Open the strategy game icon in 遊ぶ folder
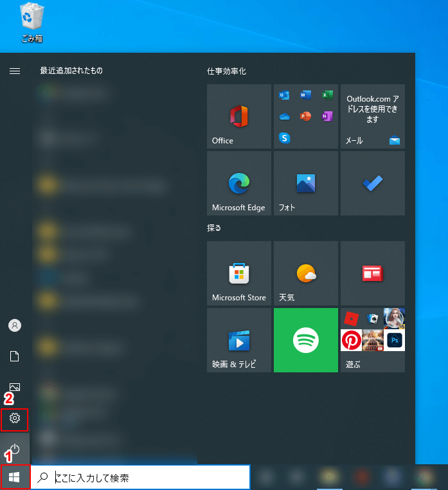 coord(373,340)
